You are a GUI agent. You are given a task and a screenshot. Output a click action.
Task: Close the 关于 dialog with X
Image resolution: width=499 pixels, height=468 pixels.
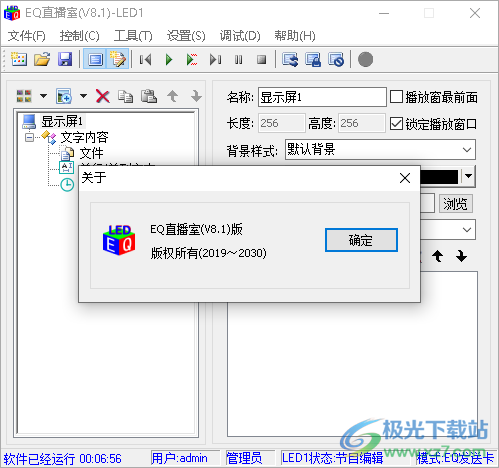pyautogui.click(x=405, y=178)
